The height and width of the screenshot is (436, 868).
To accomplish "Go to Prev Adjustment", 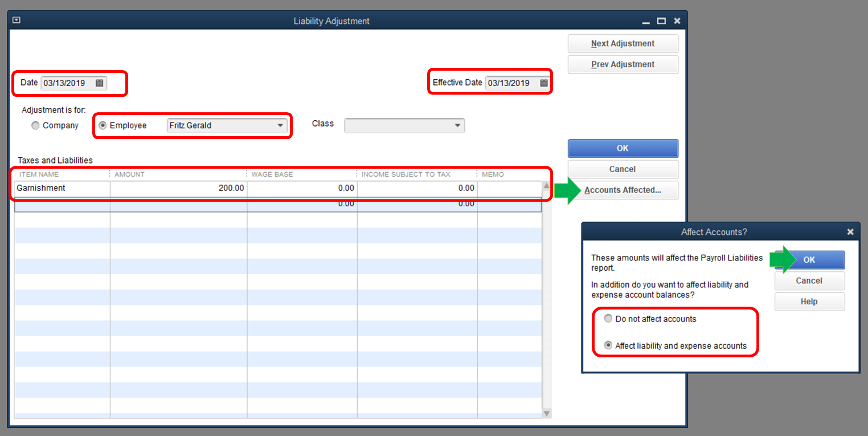I will pyautogui.click(x=623, y=64).
